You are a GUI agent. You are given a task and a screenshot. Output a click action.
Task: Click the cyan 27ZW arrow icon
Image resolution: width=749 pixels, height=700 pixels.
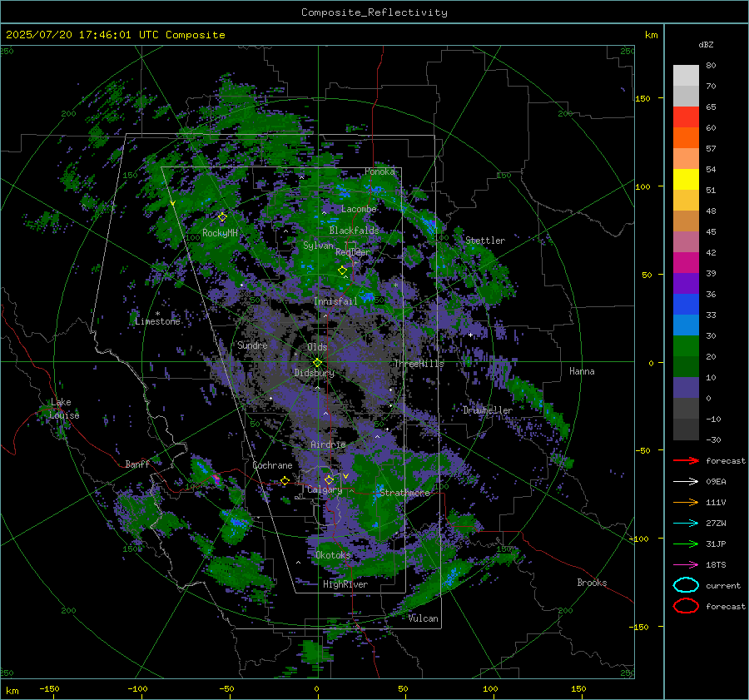686,524
